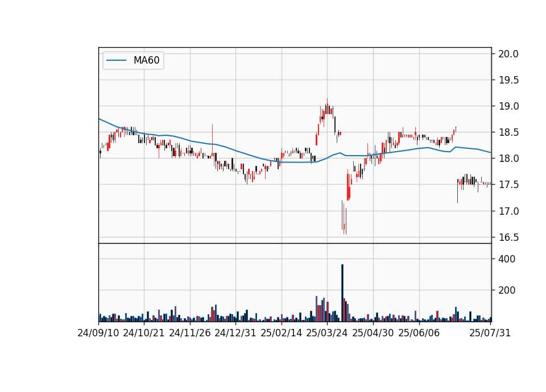546x392 pixels.
Task: Click the highest candlestick peak above 19.0
Action: click(327, 106)
